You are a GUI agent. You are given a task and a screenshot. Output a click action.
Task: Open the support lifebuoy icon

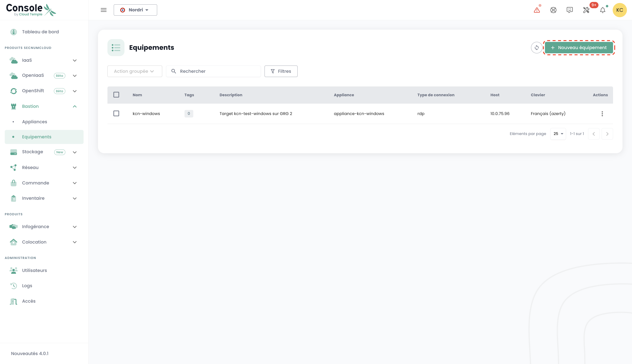(x=553, y=10)
